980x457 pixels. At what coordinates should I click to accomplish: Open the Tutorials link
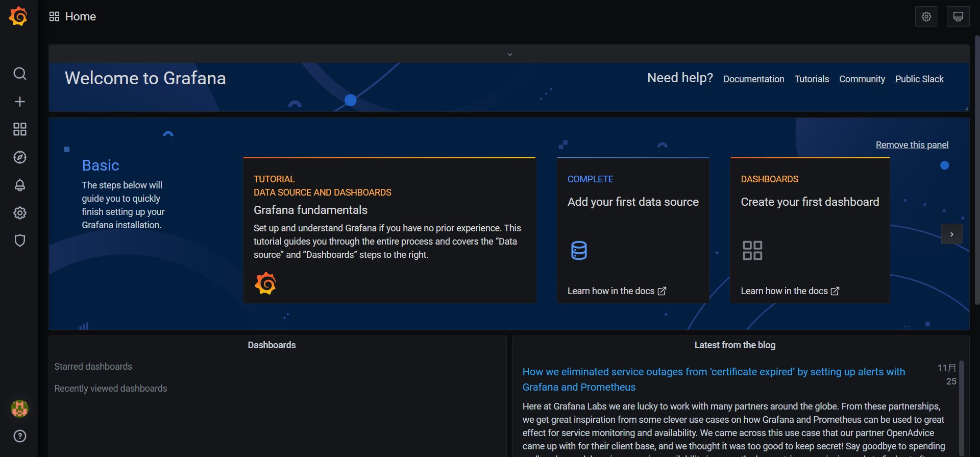click(812, 79)
